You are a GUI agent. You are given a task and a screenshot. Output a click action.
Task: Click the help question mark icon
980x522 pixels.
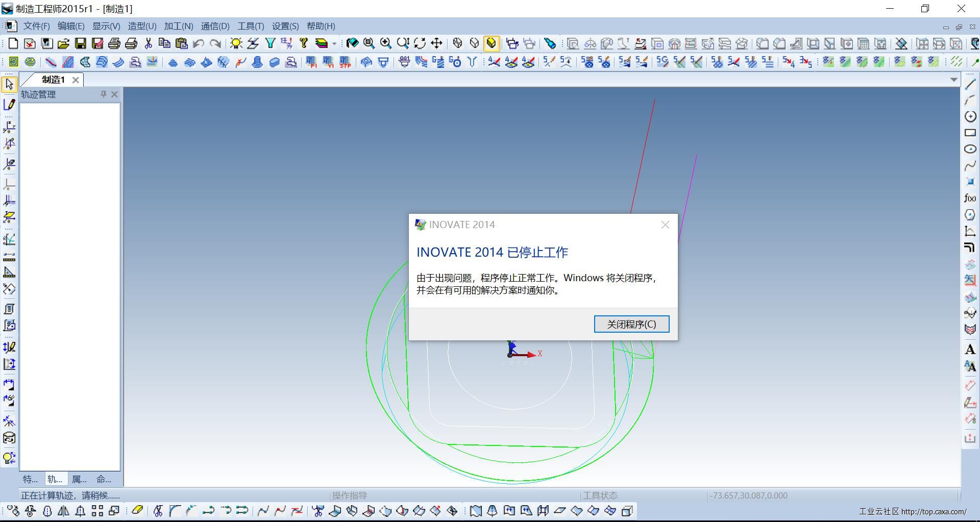[304, 43]
